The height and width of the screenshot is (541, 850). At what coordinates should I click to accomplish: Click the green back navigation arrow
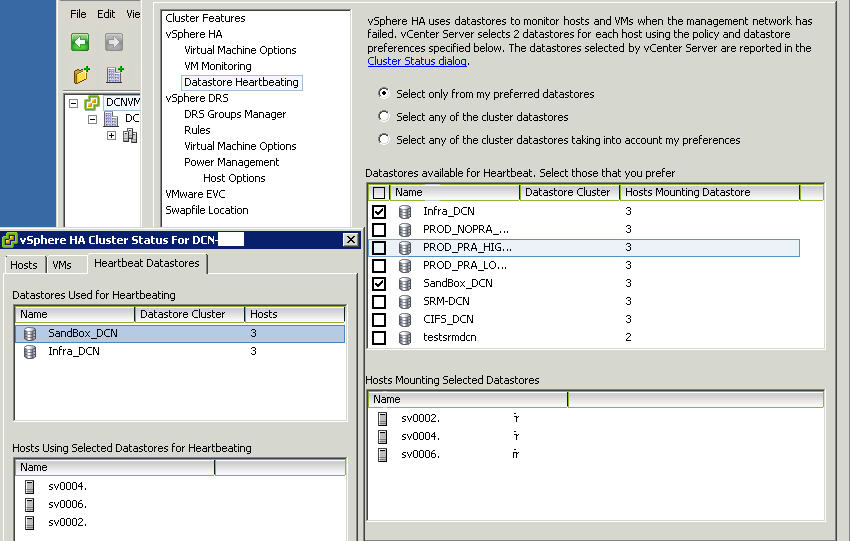pyautogui.click(x=80, y=42)
